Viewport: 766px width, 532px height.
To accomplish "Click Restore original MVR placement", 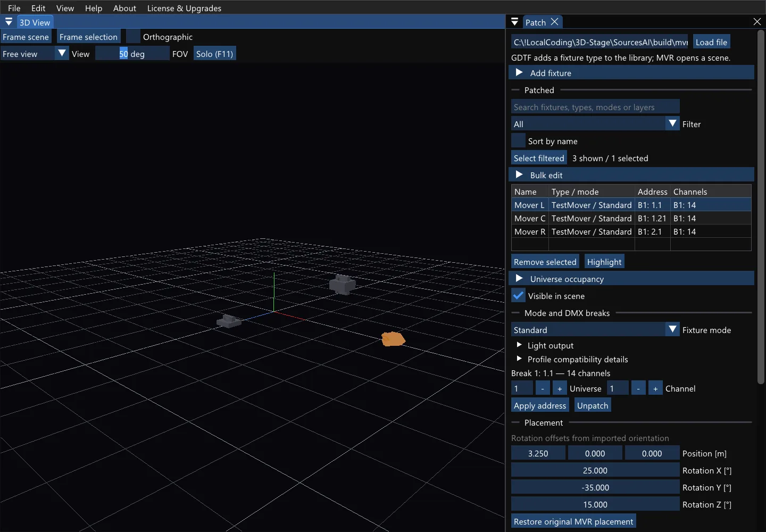I will click(x=573, y=521).
